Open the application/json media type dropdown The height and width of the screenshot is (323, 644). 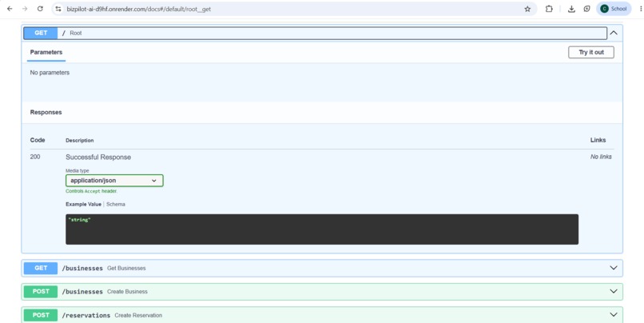114,181
